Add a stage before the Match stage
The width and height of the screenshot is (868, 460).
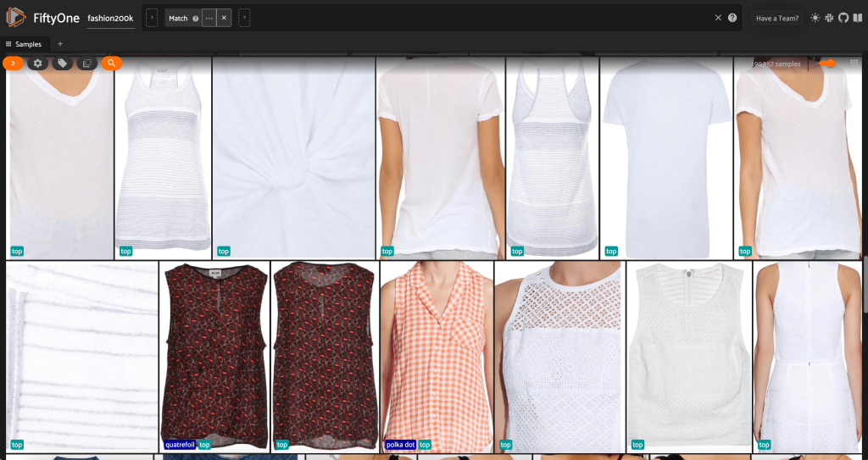coord(152,19)
